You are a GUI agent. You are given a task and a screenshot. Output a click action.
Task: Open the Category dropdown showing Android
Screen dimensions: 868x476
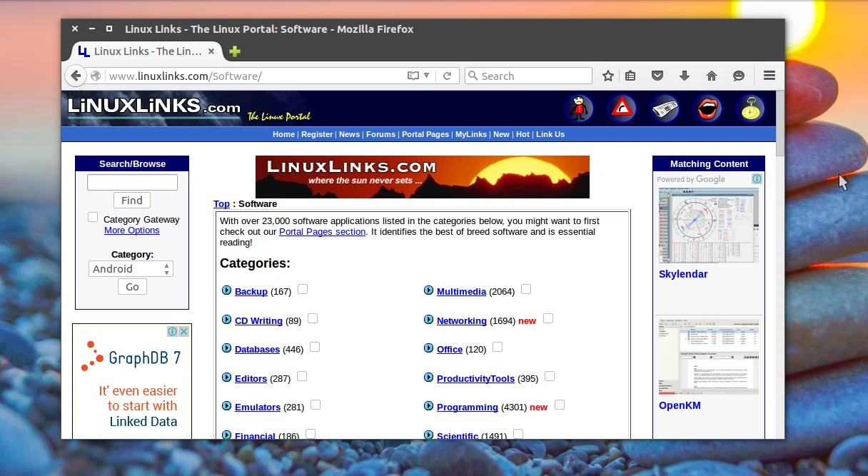131,269
